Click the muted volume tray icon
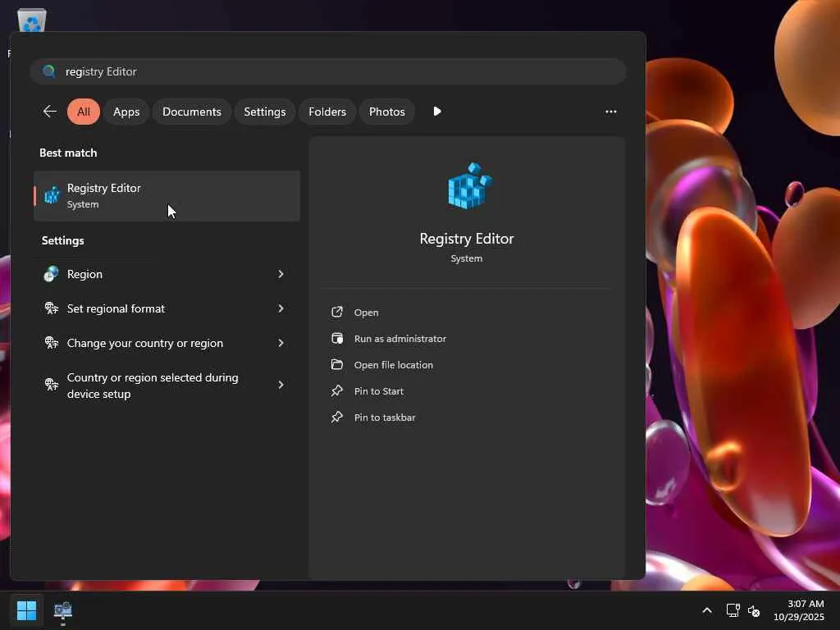 point(754,610)
